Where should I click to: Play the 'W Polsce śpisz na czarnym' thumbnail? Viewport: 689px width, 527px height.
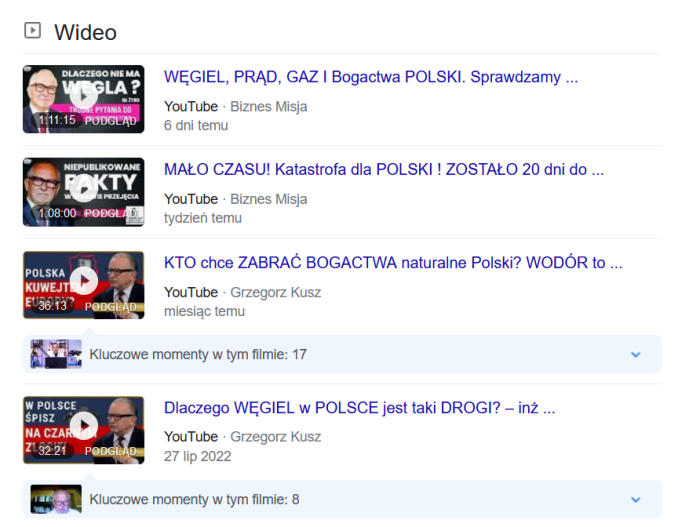[x=83, y=430]
